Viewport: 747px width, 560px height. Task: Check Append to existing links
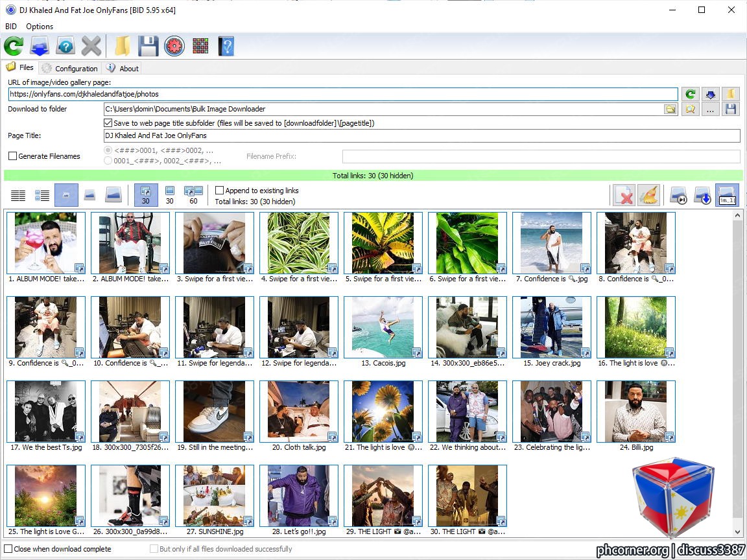(x=220, y=191)
